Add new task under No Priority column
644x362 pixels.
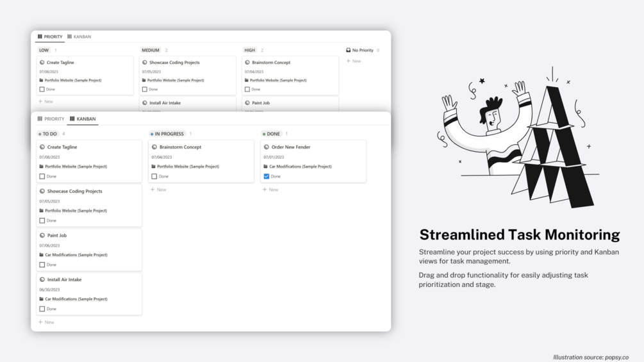click(354, 61)
